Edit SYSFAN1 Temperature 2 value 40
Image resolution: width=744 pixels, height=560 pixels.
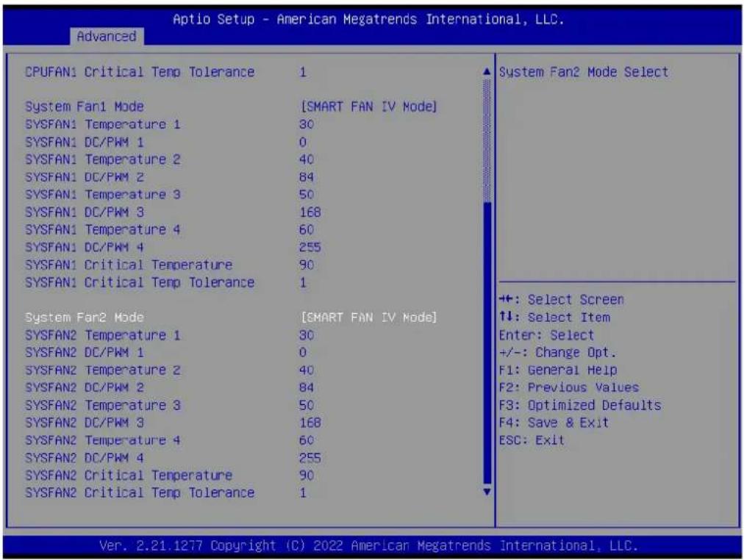307,159
